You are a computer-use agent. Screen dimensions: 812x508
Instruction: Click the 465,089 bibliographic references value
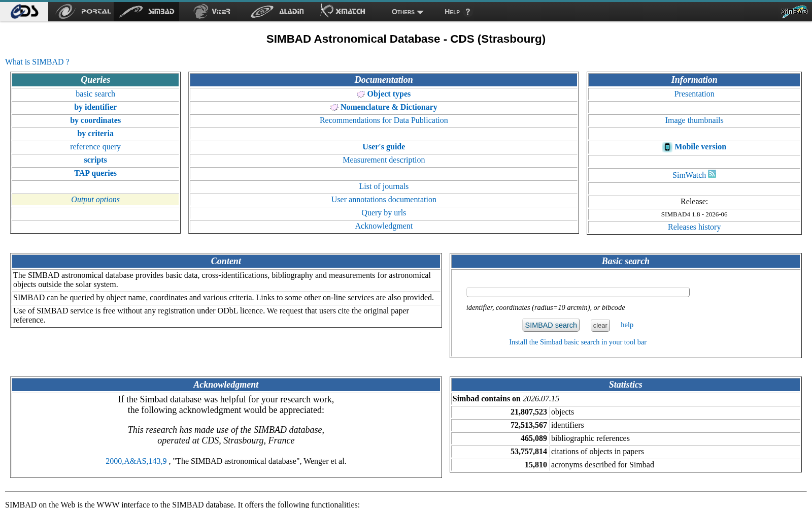[x=533, y=438]
